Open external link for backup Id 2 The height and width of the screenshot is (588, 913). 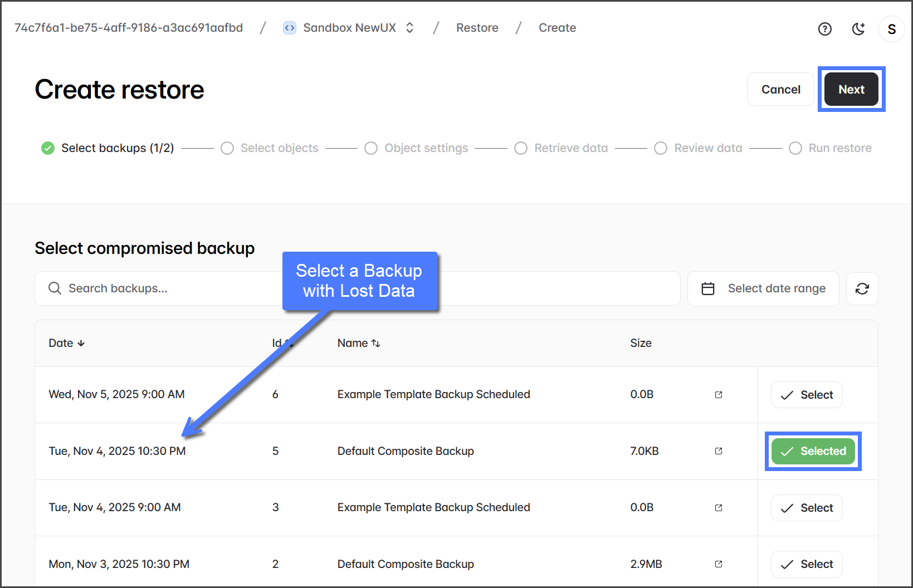719,564
